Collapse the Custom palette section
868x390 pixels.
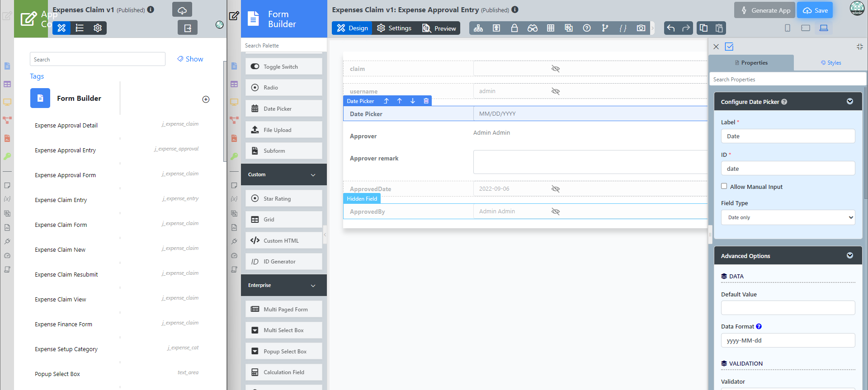coord(313,175)
